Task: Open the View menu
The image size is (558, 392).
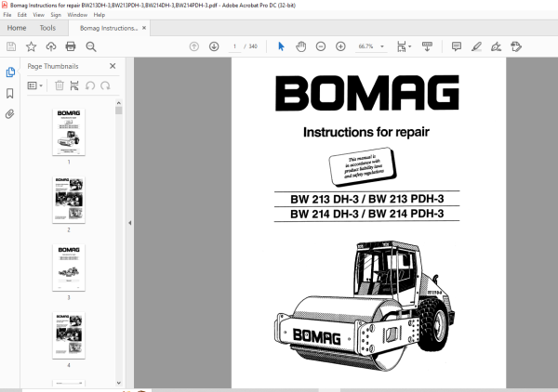Action: (x=38, y=15)
